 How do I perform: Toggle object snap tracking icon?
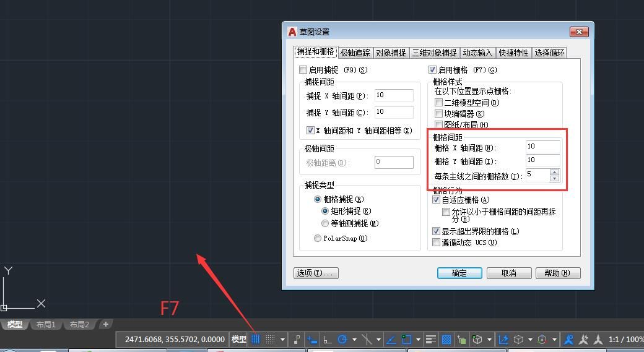click(x=391, y=340)
